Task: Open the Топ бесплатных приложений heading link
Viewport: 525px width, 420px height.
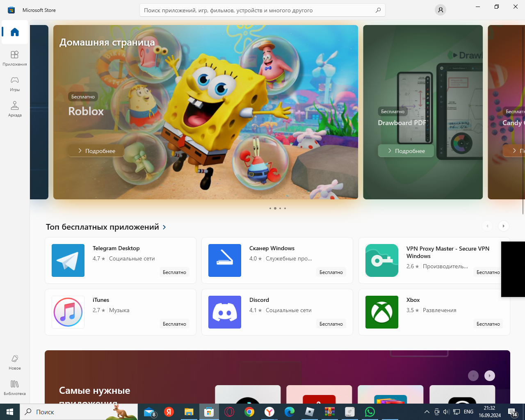Action: tap(103, 227)
